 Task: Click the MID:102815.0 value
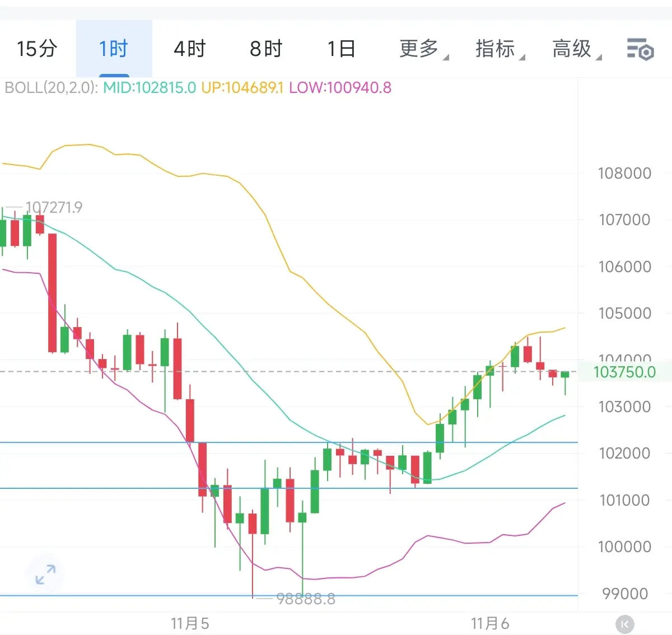pos(150,88)
